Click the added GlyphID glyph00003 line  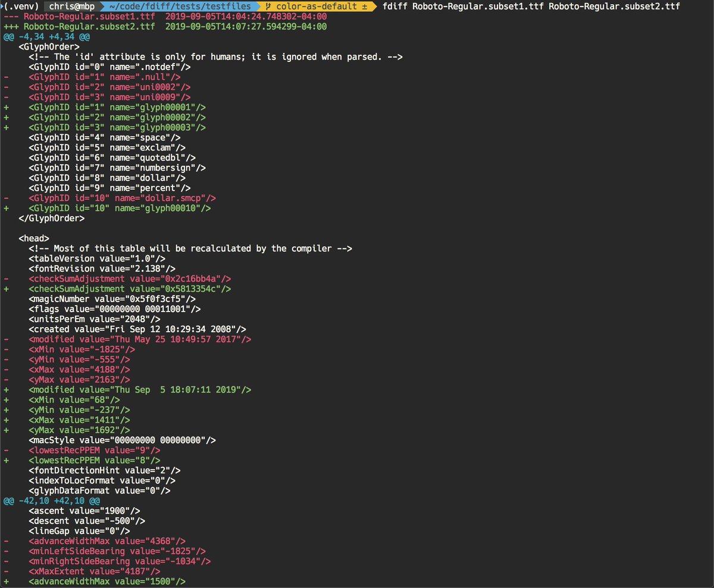117,128
